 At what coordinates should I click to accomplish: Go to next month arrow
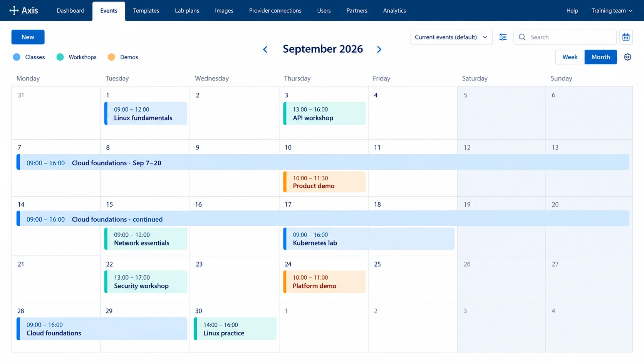pos(379,49)
